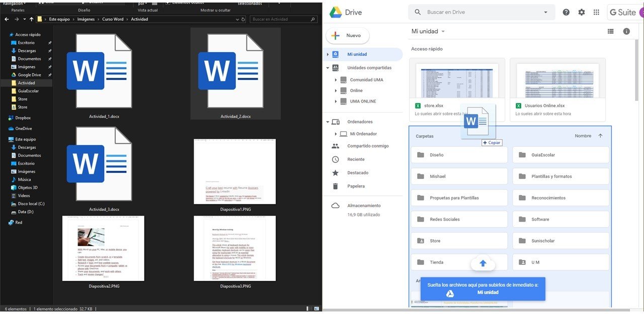Open the Redes Sociales folder
Viewport: 644px width, 314px height.
tap(459, 219)
